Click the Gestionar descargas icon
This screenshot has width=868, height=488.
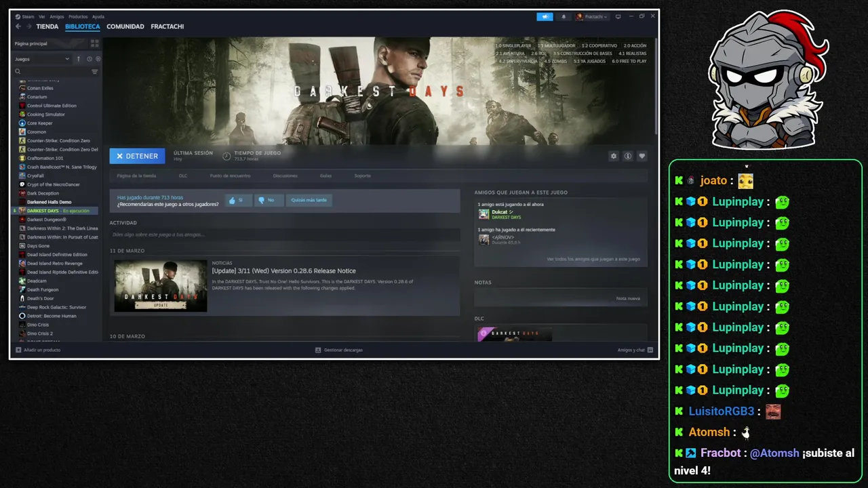pyautogui.click(x=318, y=350)
